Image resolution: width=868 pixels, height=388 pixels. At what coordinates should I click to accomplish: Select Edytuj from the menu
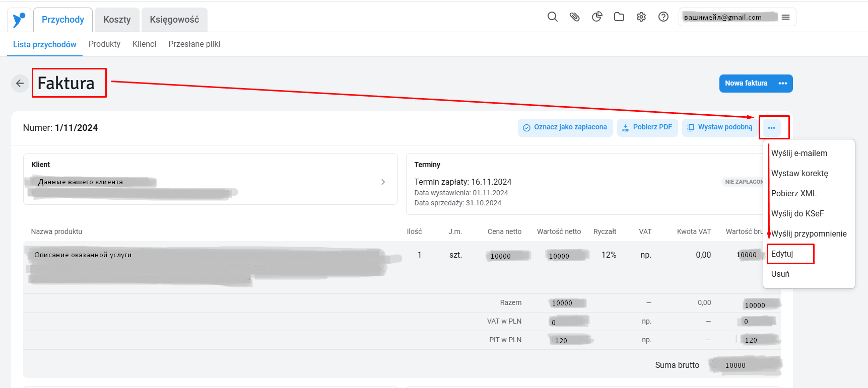click(782, 254)
